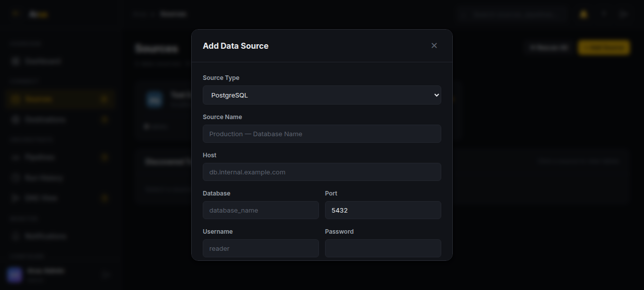Click the "Source Name" label
The width and height of the screenshot is (644, 290).
click(222, 117)
